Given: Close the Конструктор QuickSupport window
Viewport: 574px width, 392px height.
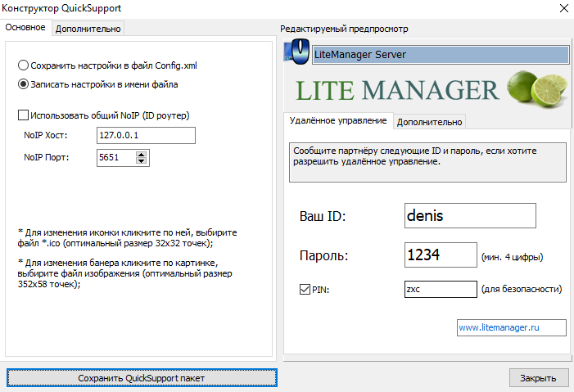Looking at the screenshot, I should pos(563,8).
